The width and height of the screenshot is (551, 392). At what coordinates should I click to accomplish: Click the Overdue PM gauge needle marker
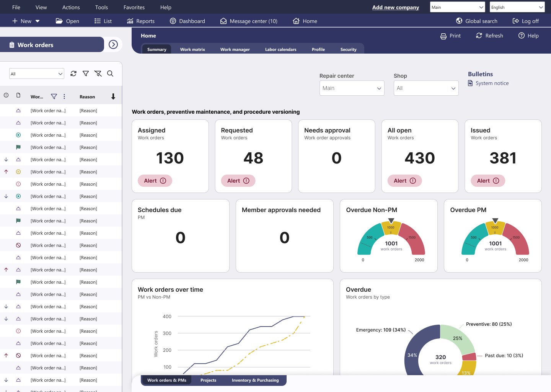[496, 220]
